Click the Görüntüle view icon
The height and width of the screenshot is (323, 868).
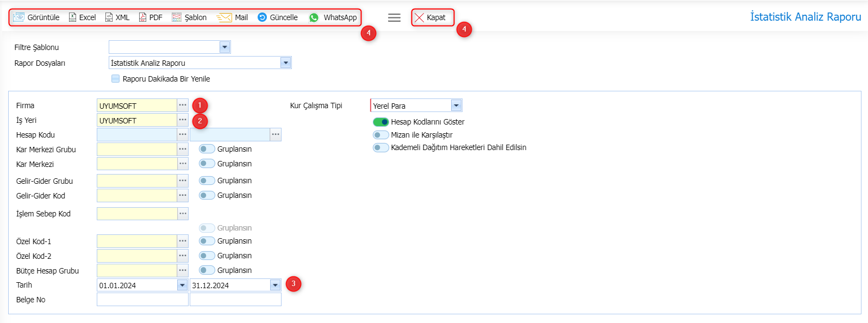coord(19,17)
